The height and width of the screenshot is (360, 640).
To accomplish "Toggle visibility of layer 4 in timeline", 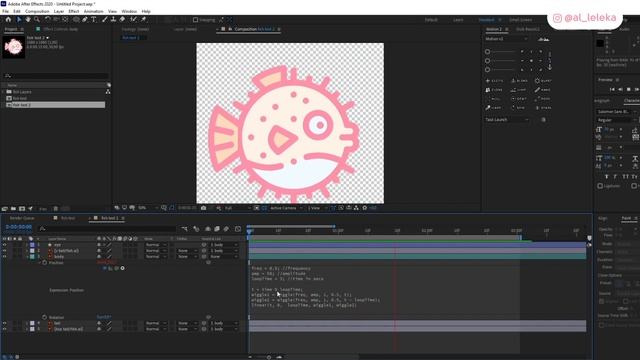I will (4, 323).
